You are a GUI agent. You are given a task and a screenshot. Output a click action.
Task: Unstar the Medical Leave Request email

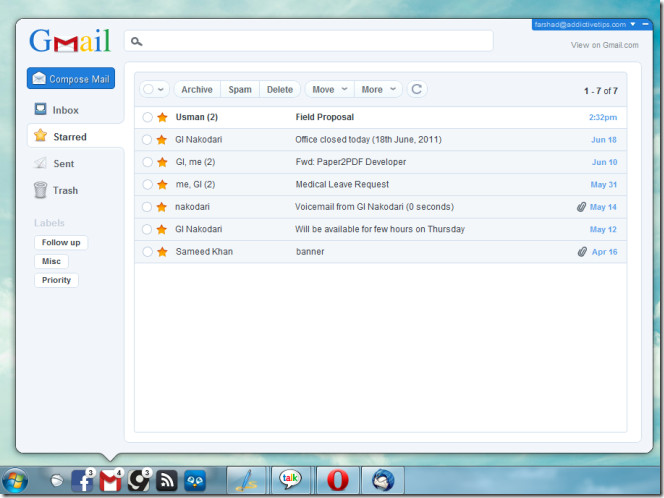point(162,185)
